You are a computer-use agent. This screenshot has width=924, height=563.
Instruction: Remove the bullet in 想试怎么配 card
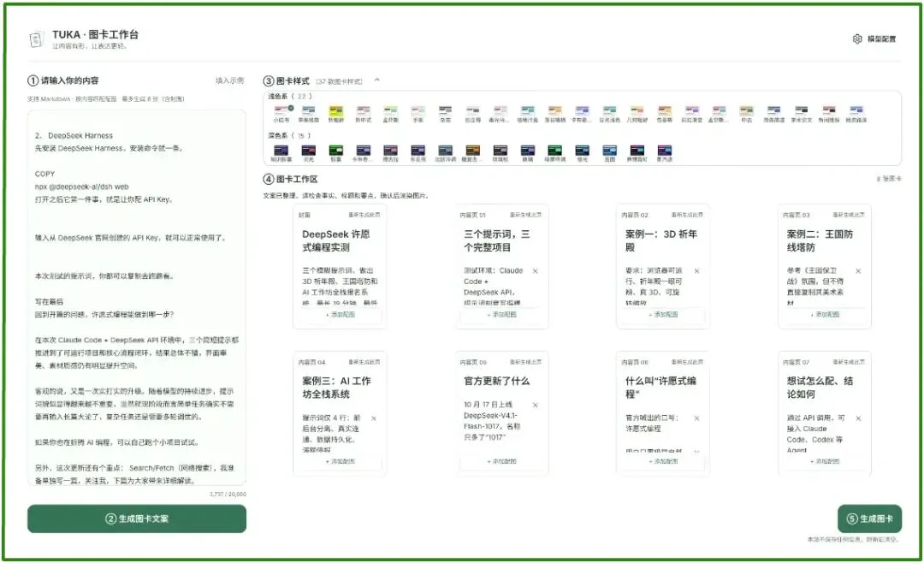point(858,418)
